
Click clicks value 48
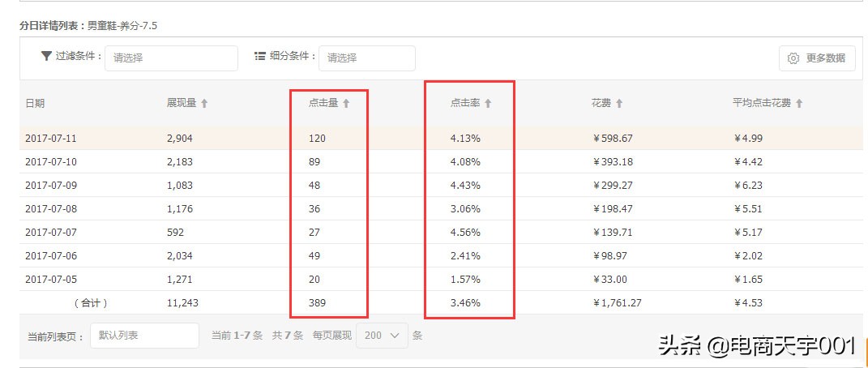click(314, 186)
